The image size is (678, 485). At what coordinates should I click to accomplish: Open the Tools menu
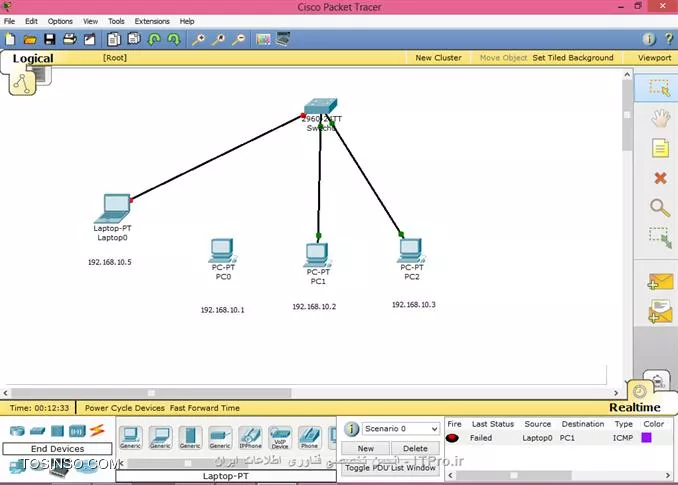coord(116,21)
